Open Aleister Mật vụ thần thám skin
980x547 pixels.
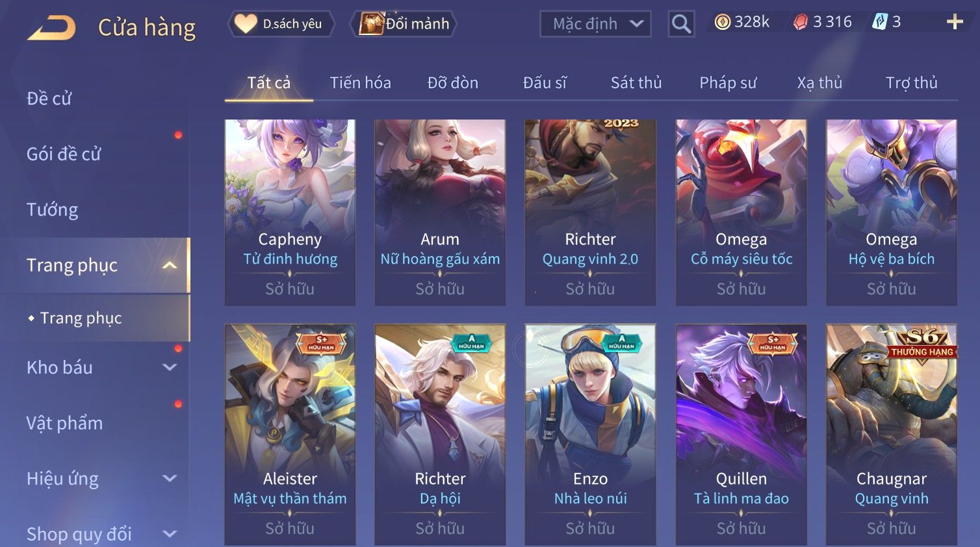pos(290,435)
